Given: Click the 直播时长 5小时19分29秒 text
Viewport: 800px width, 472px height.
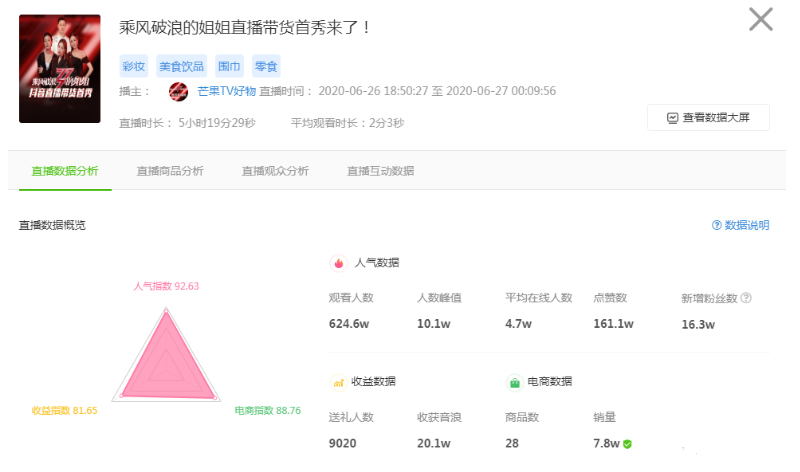Looking at the screenshot, I should (x=187, y=123).
